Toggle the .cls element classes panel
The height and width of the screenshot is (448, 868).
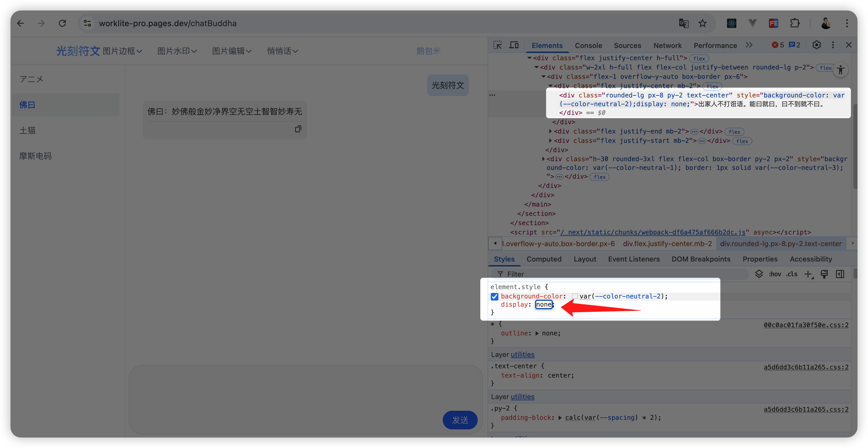click(791, 274)
